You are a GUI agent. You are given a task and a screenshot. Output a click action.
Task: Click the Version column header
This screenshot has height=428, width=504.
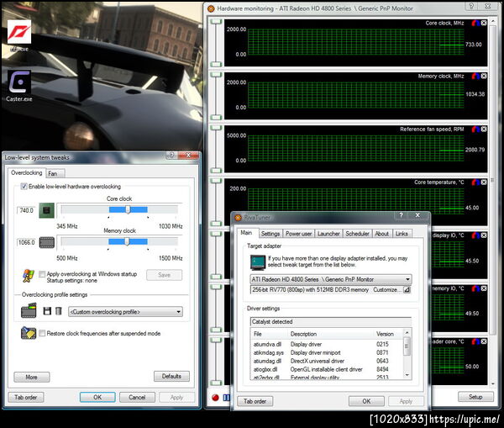tap(385, 334)
